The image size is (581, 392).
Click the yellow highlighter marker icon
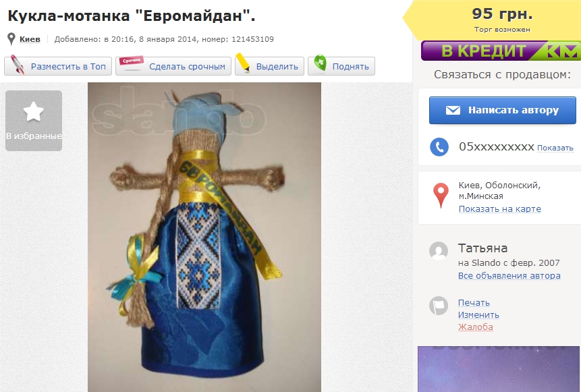[x=243, y=62]
